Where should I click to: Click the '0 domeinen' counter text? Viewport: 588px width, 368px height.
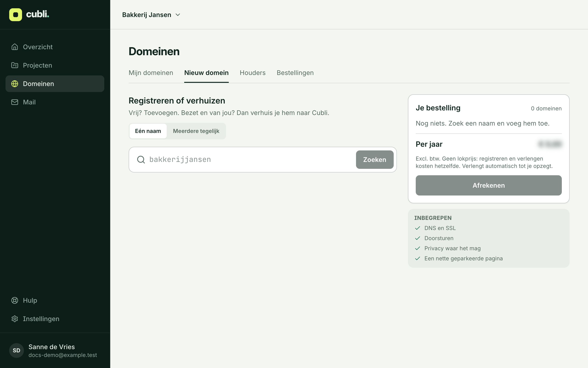tap(546, 109)
